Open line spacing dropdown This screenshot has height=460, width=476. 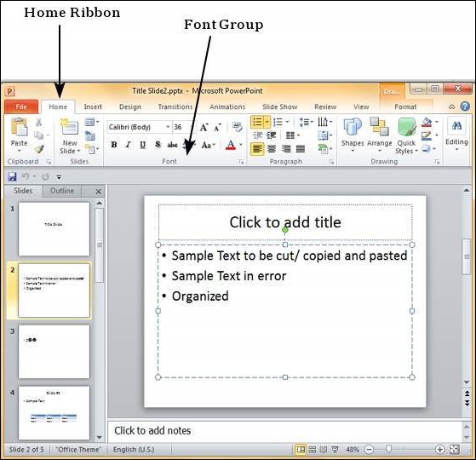click(307, 122)
